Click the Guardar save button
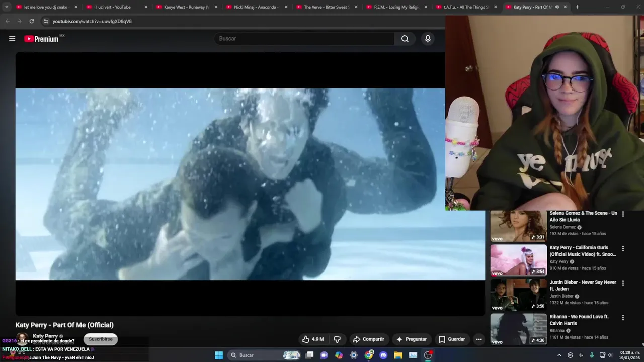 point(452,339)
